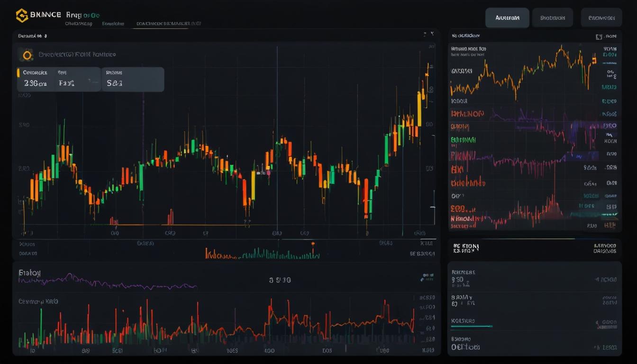The width and height of the screenshot is (637, 364).
Task: Click the orange marker above the middle indicator strip
Action: click(313, 244)
